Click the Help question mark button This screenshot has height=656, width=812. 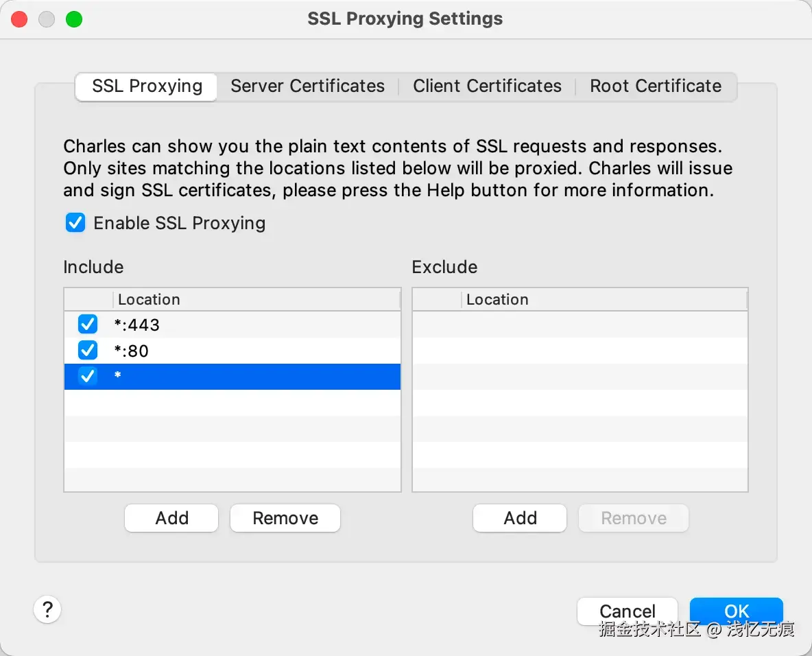click(x=47, y=609)
